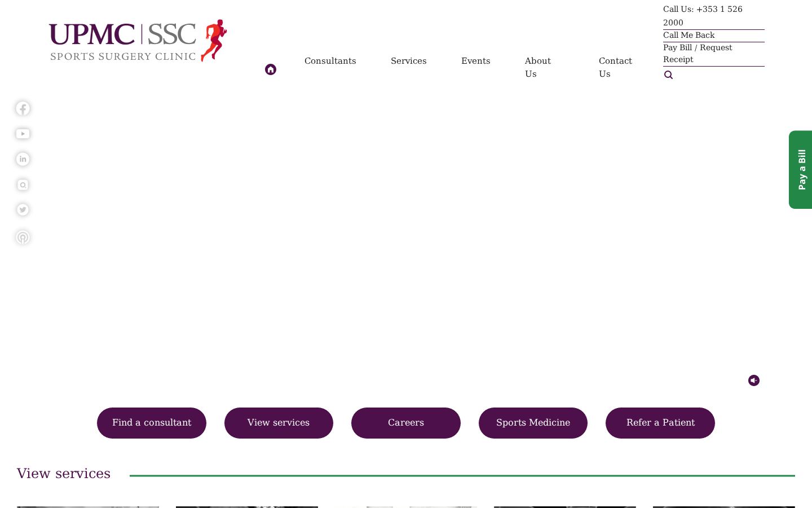Open the Services menu
Screen dimensions: 812x508
click(409, 61)
